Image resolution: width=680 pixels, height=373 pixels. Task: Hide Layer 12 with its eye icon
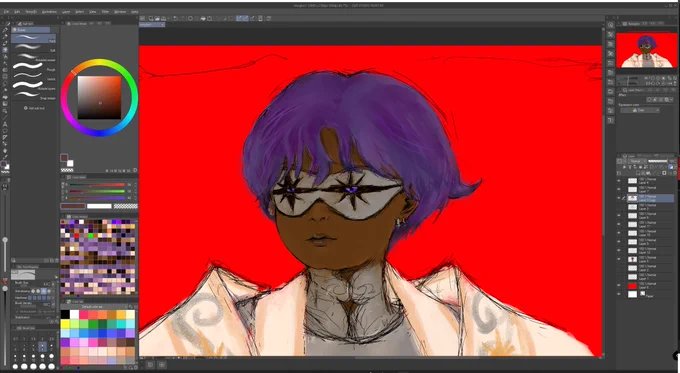[618, 250]
